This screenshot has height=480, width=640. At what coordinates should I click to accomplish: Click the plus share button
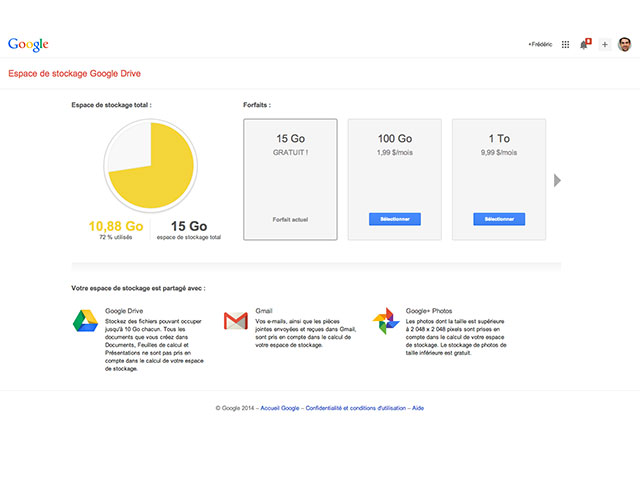(604, 44)
